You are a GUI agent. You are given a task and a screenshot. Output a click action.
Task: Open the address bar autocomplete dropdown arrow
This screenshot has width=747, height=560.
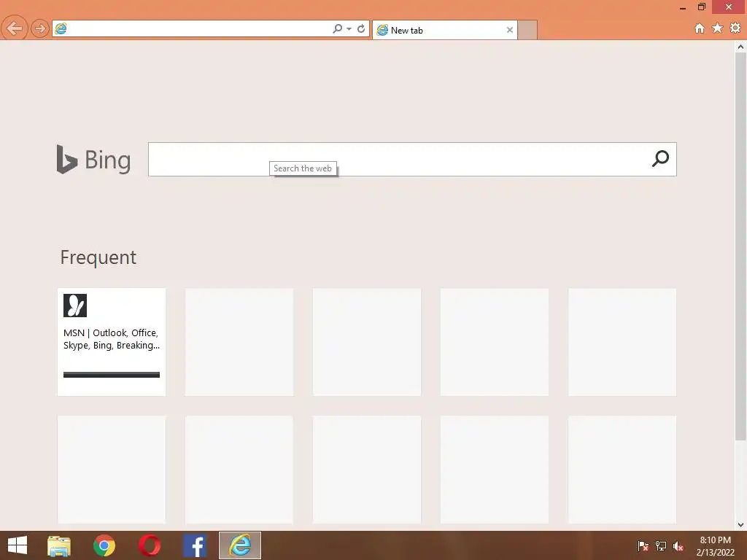[x=349, y=29]
